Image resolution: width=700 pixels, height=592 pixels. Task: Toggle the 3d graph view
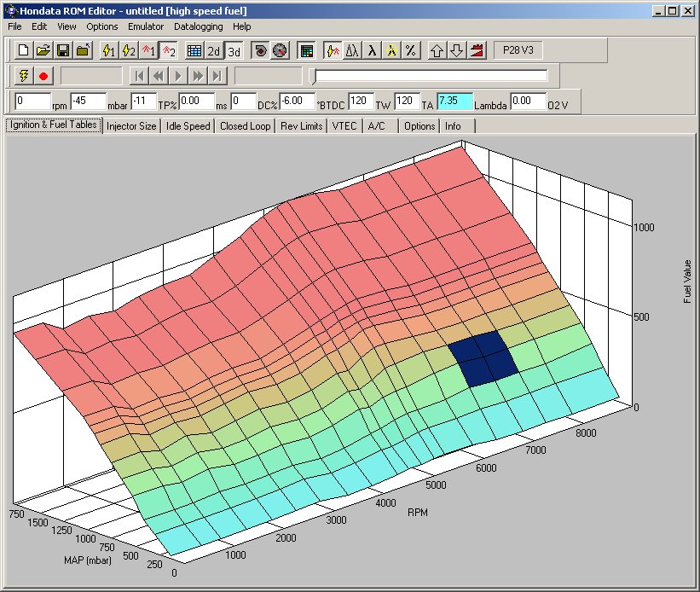point(234,50)
